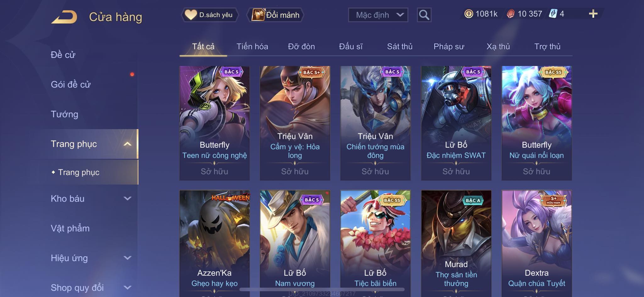The width and height of the screenshot is (644, 297).
Task: Click the blue ticket currency icon
Action: pos(553,14)
